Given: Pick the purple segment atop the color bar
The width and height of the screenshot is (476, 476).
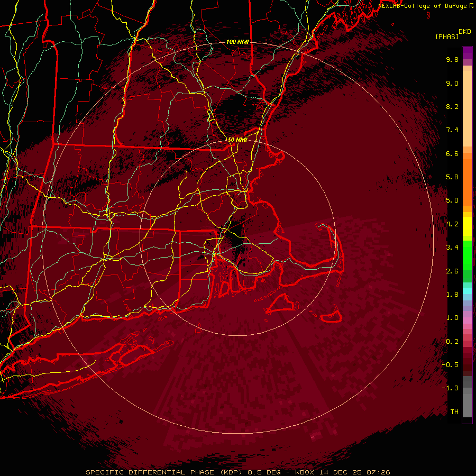Looking at the screenshot, I should tap(467, 53).
